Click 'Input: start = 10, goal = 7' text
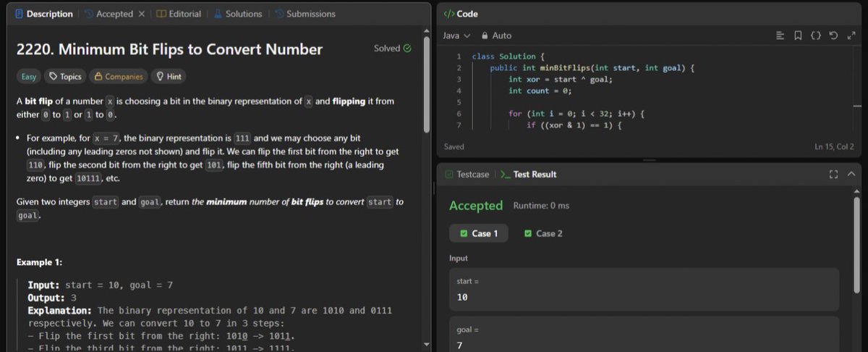The image size is (868, 352). (100, 285)
